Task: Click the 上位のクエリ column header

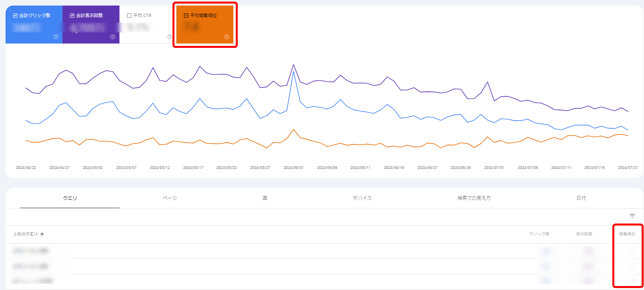Action: pos(25,234)
